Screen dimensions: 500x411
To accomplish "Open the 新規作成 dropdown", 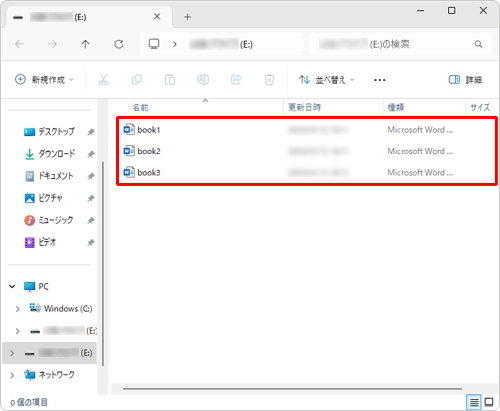I will [x=44, y=80].
